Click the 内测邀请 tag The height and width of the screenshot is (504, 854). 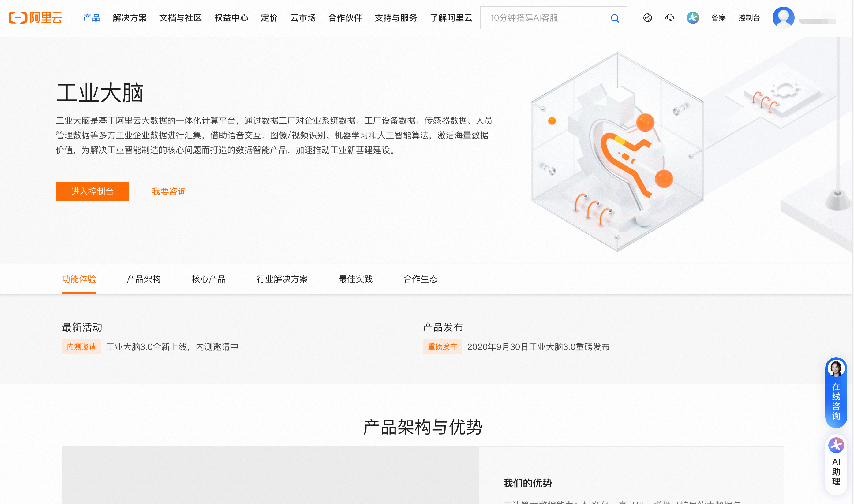(x=81, y=347)
